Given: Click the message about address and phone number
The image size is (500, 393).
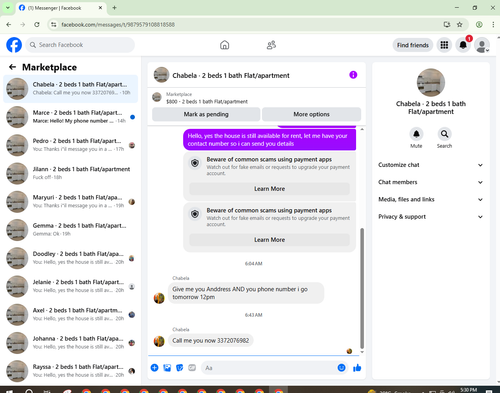Looking at the screenshot, I should (x=246, y=293).
